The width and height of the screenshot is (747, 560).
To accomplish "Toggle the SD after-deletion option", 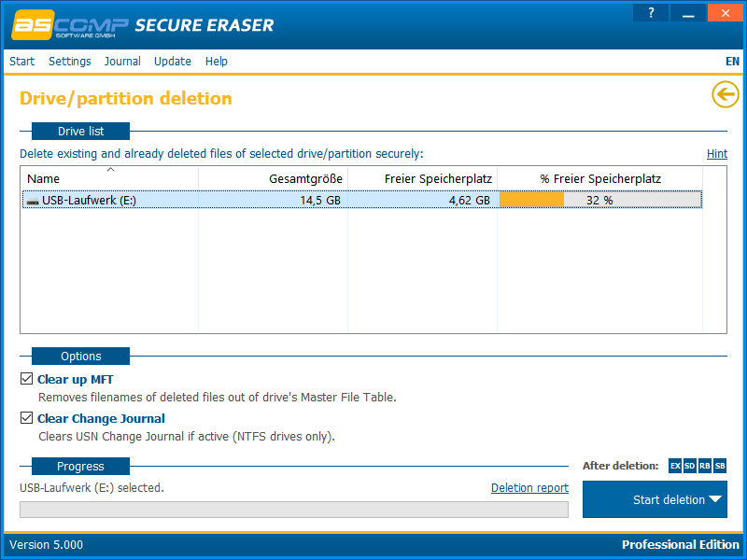I will coord(690,466).
